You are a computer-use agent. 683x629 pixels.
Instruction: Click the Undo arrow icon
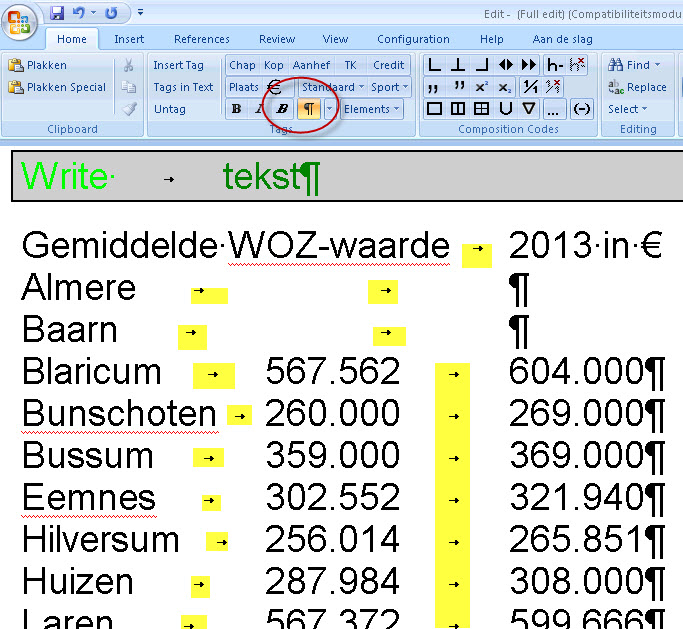79,13
